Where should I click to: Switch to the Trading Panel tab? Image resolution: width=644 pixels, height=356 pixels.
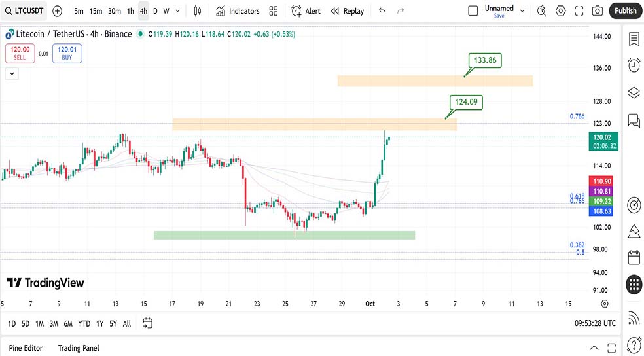pyautogui.click(x=79, y=348)
